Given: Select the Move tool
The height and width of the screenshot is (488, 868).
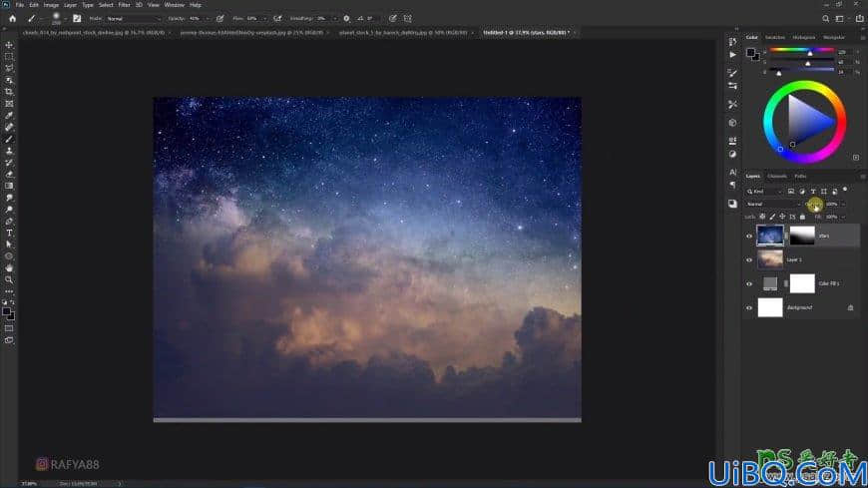Looking at the screenshot, I should coord(9,45).
